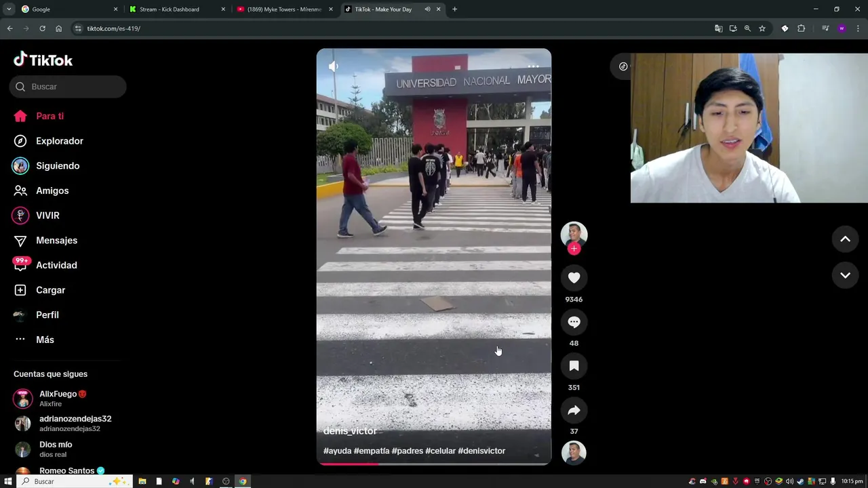Open the Chrome extensions puzzle icon
The width and height of the screenshot is (868, 488).
click(x=802, y=28)
